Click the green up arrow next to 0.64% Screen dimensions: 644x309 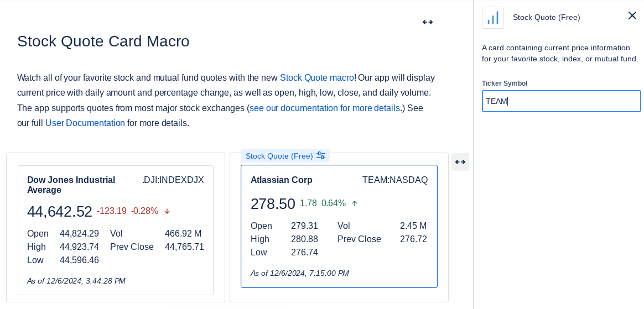pos(355,203)
